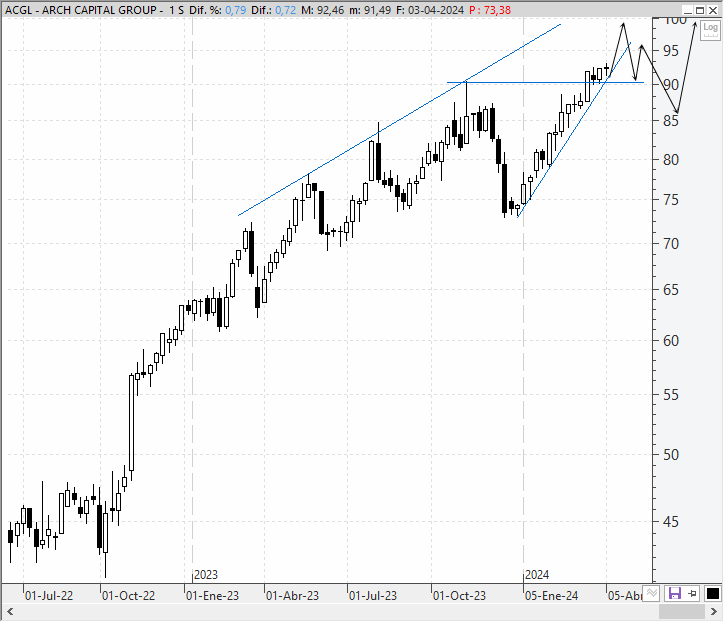Screen dimensions: 724x622
Task: Click the 2024 year marker
Action: click(537, 575)
